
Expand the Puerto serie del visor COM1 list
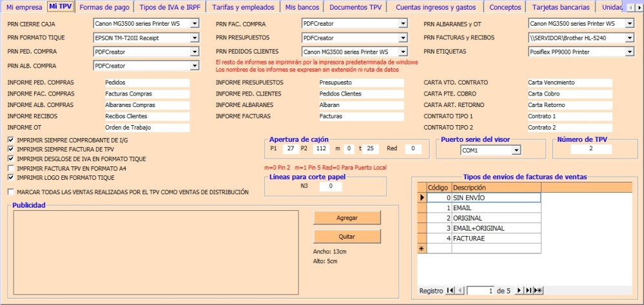516,150
